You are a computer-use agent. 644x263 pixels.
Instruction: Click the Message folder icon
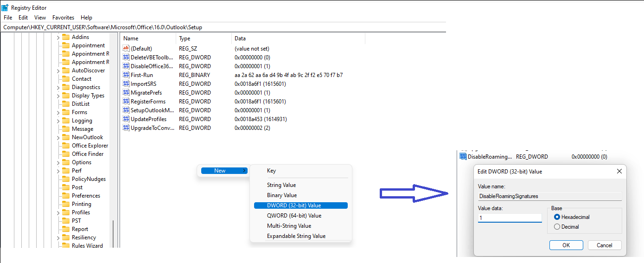[x=65, y=129]
